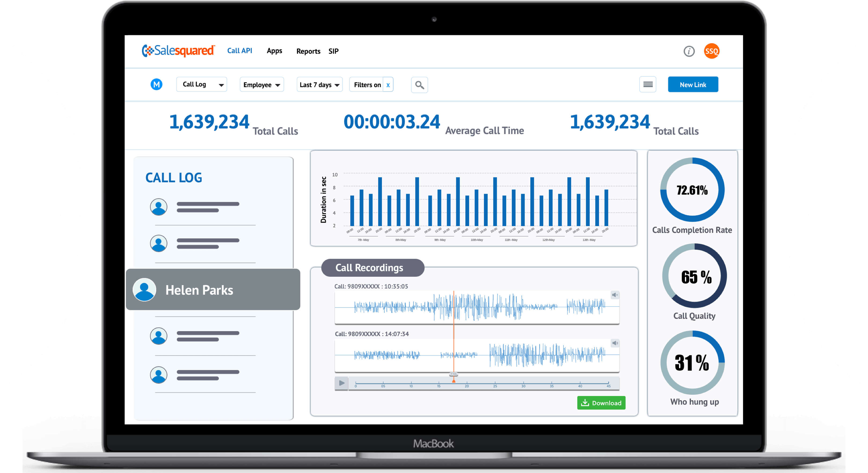Open the Employee dropdown
The width and height of the screenshot is (868, 473).
[261, 85]
